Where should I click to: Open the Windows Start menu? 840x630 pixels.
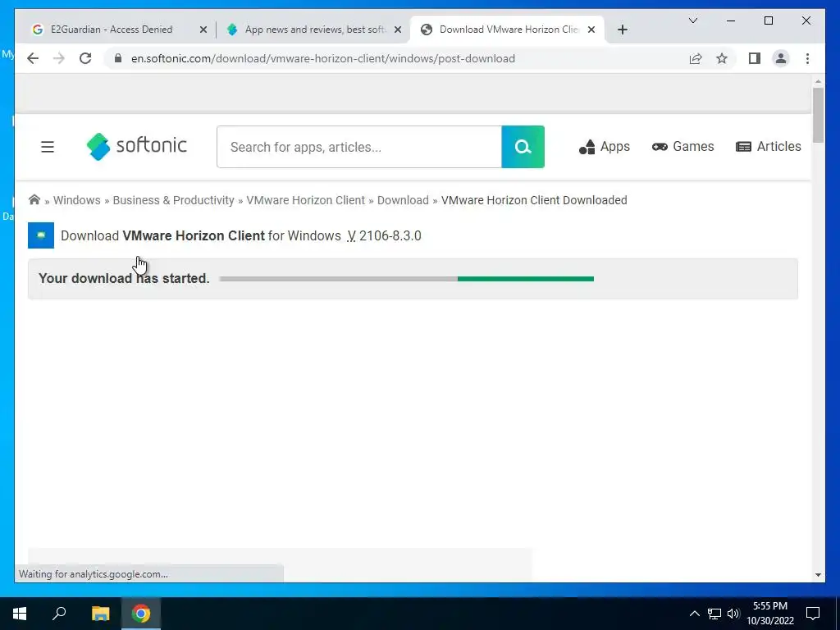(x=20, y=614)
